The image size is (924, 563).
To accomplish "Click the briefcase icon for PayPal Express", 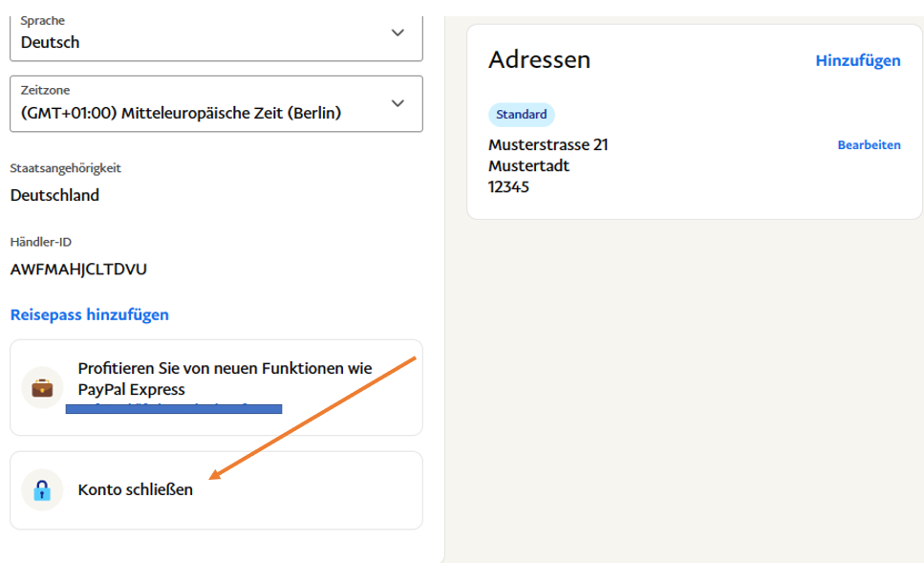I will pyautogui.click(x=42, y=388).
